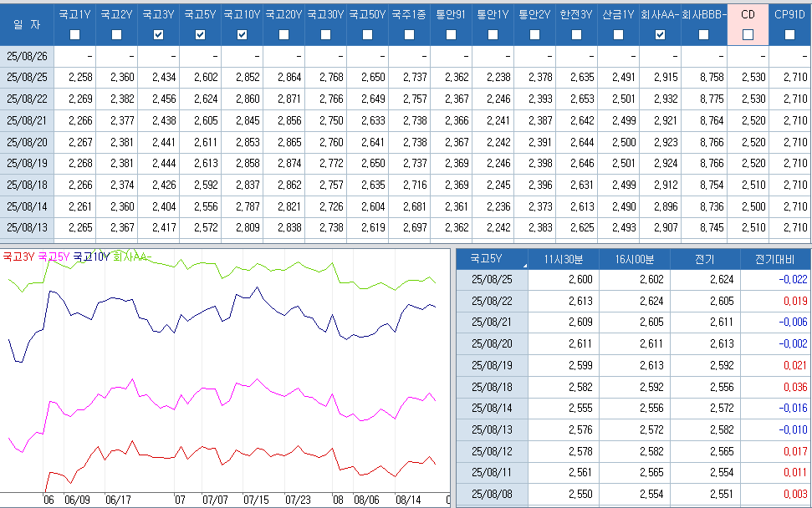This screenshot has width=812, height=508.
Task: Select the 25/08/08 row in 국고5Y table
Action: 493,495
